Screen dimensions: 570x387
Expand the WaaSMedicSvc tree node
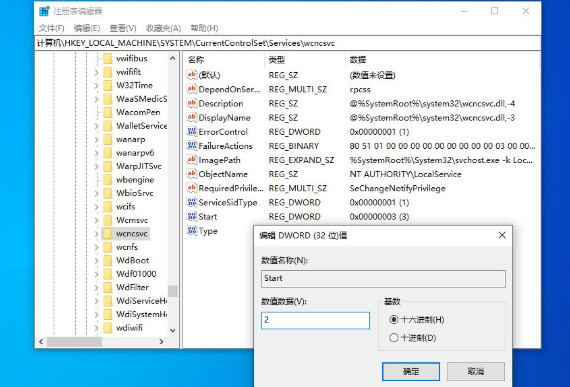[x=96, y=99]
